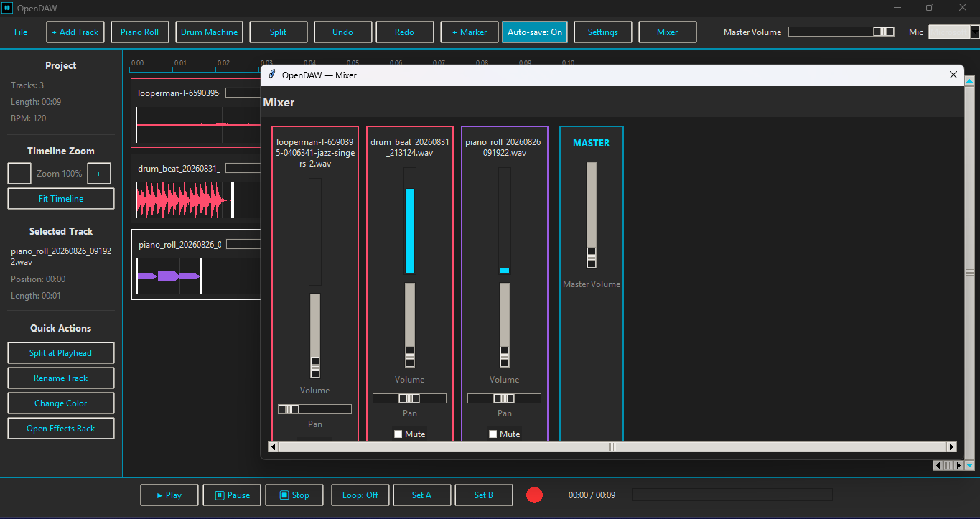Viewport: 980px width, 519px height.
Task: Add a marker with + Marker
Action: [x=469, y=32]
